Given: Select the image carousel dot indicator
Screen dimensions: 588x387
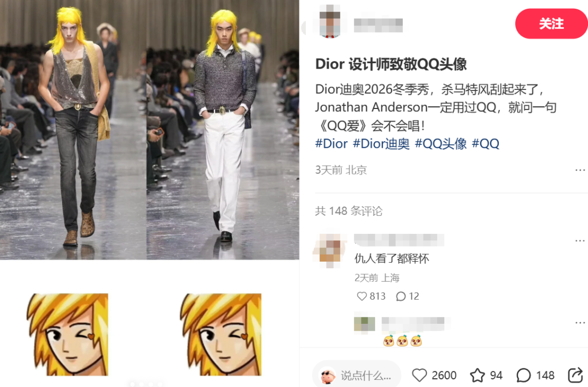Looking at the screenshot, I should pos(146,384).
